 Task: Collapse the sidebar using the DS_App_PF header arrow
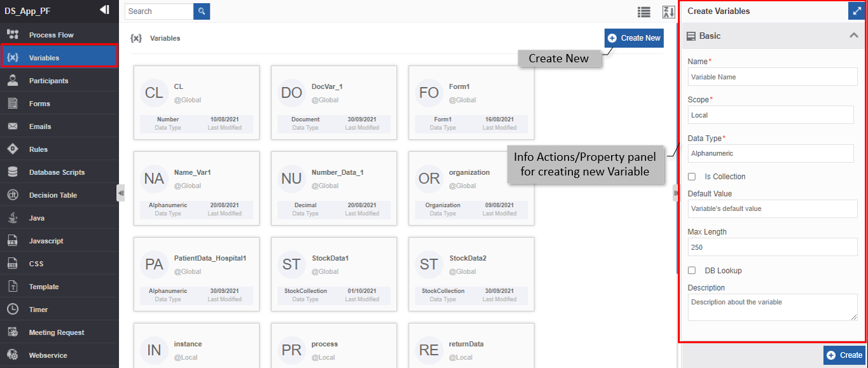(105, 10)
